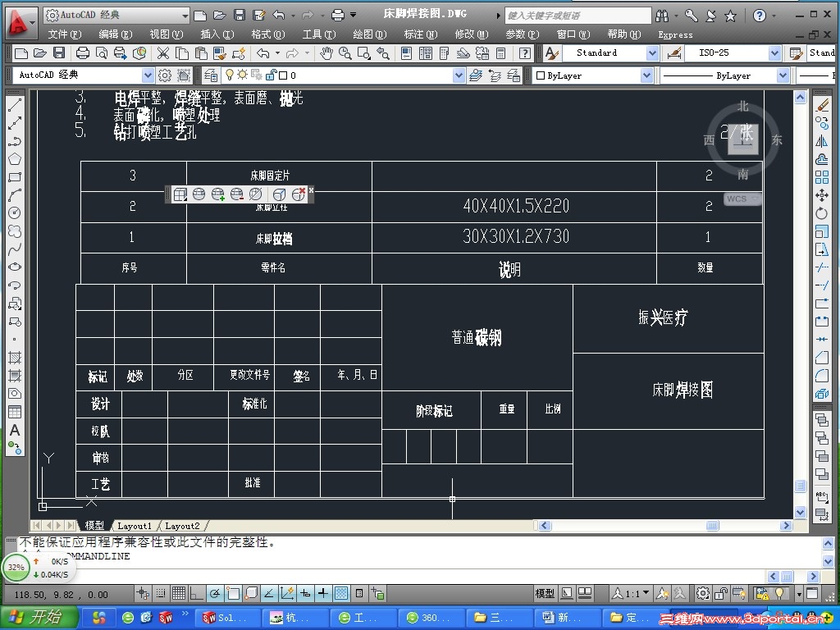Click the Zoom Window magnifier icon
The image size is (840, 630).
362,52
